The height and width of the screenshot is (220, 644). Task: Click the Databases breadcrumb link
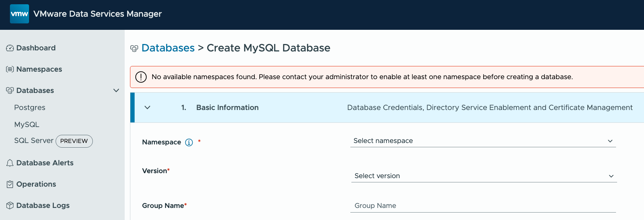click(168, 48)
